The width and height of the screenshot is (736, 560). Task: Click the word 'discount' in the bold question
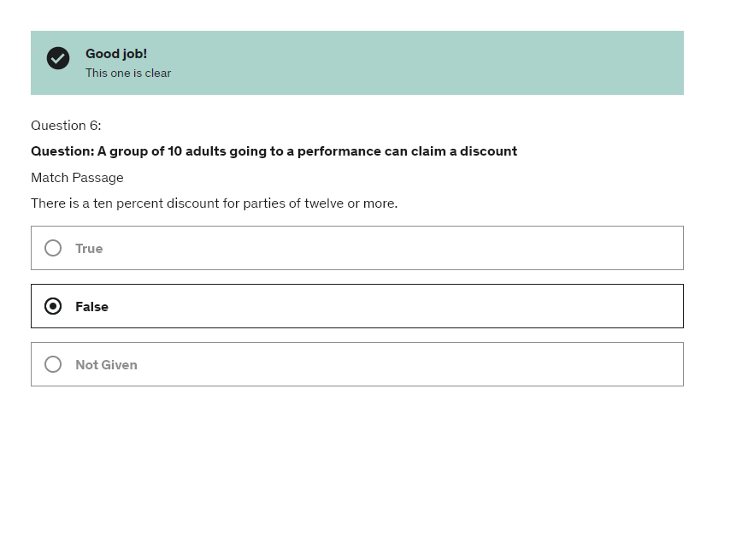coord(488,151)
